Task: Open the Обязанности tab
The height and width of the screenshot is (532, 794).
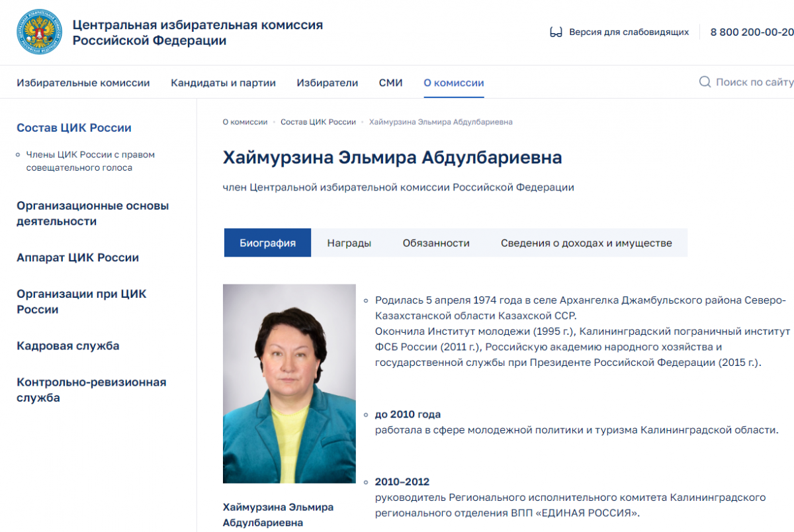Action: [x=436, y=243]
